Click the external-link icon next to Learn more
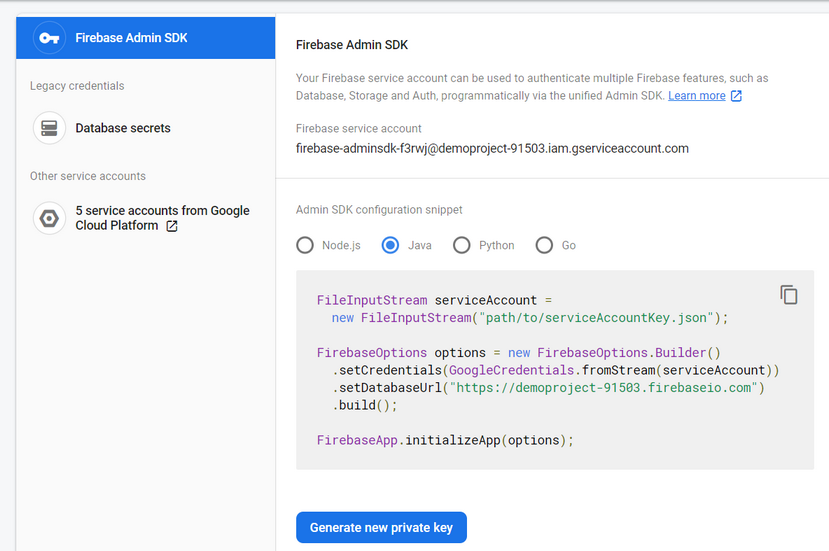Screen dimensions: 829x551 [737, 96]
